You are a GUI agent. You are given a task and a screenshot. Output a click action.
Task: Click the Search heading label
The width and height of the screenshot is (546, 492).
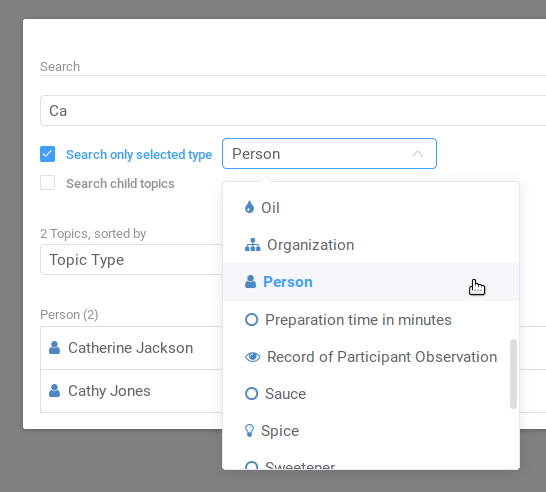click(60, 67)
